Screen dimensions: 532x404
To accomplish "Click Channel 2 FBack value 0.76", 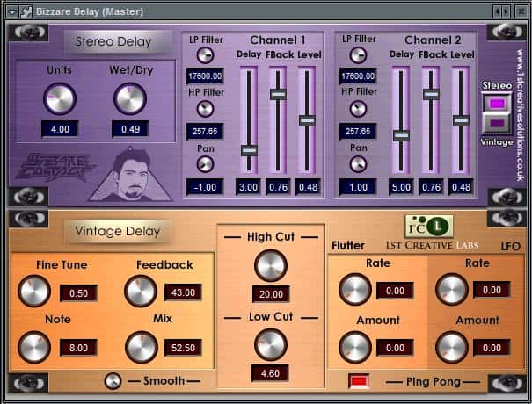I will pyautogui.click(x=431, y=187).
